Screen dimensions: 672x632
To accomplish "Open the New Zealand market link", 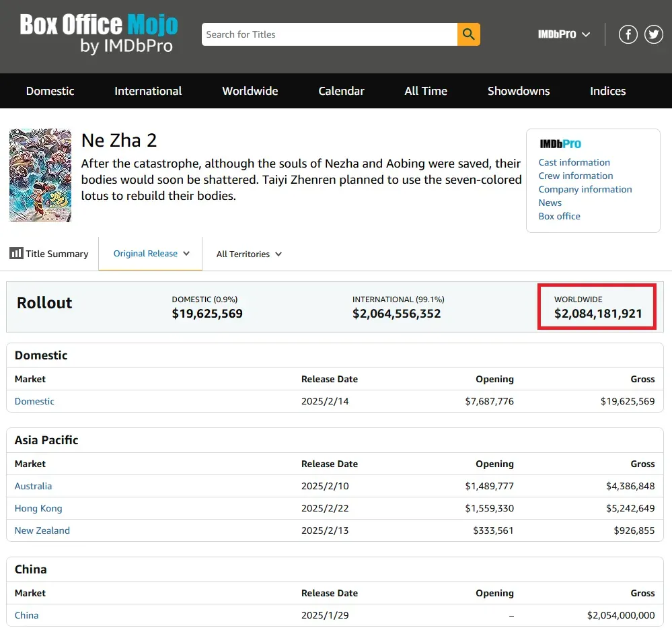I will pos(42,530).
